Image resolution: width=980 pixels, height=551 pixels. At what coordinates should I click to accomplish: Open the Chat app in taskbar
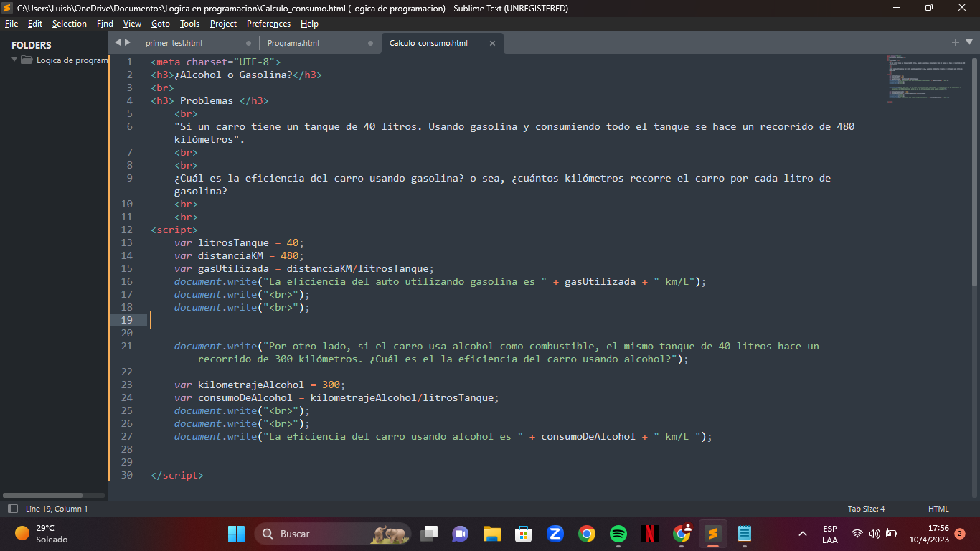coord(460,534)
